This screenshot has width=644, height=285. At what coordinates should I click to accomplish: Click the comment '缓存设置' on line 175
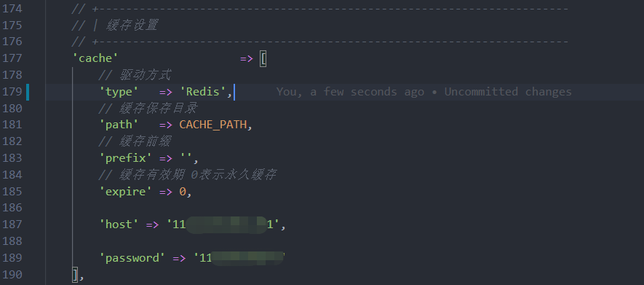(x=132, y=26)
